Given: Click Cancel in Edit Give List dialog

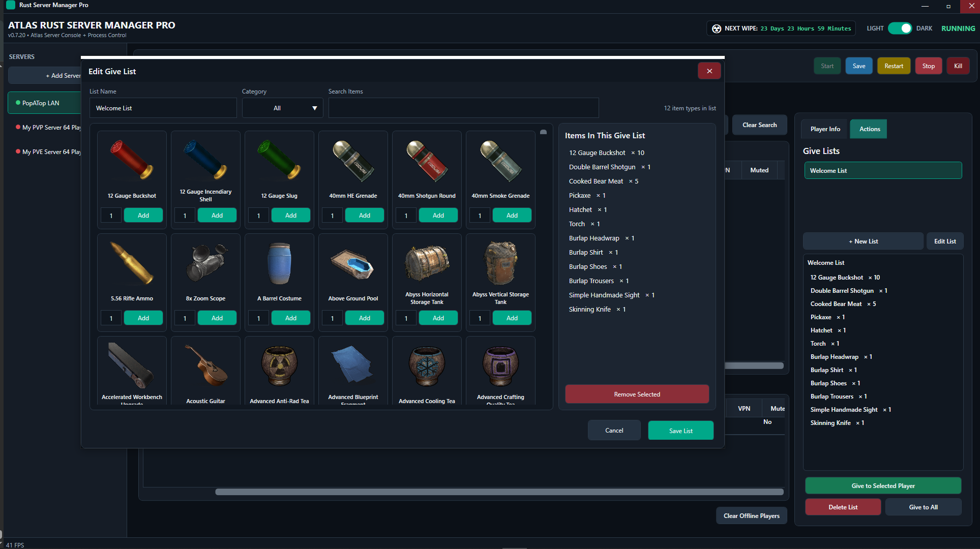Looking at the screenshot, I should click(x=614, y=431).
